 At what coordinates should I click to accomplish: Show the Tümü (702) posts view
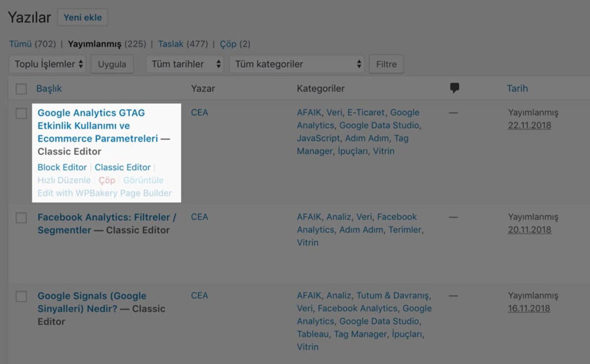point(32,44)
